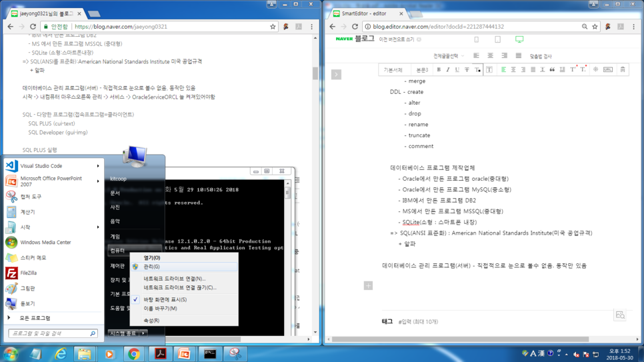Select 열기(O) in the context menu
The height and width of the screenshot is (362, 644).
183,257
